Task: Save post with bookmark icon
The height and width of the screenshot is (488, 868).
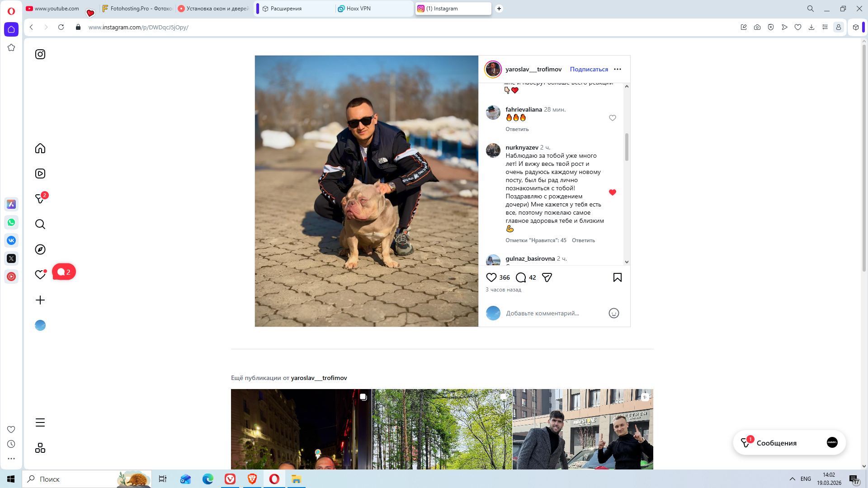Action: (x=617, y=277)
